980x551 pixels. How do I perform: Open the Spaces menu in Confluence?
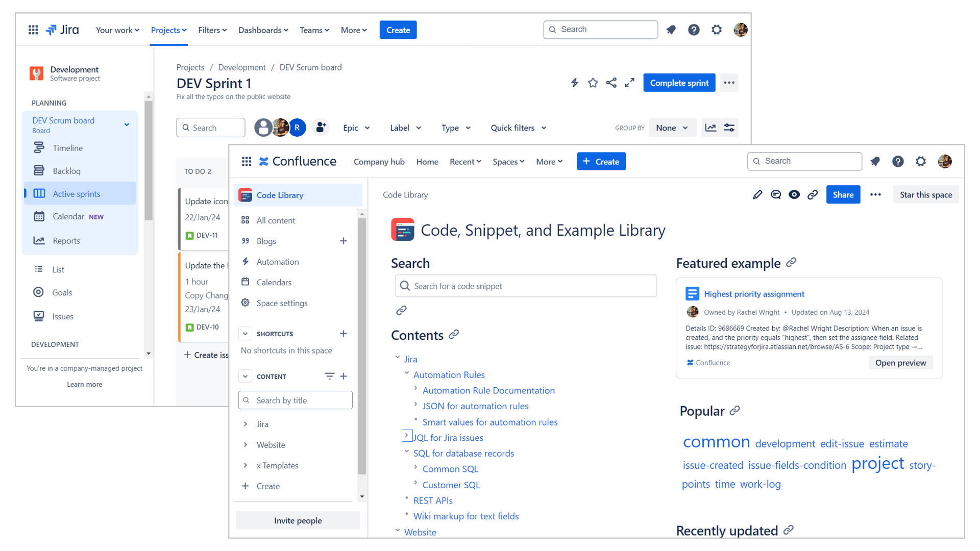tap(508, 161)
